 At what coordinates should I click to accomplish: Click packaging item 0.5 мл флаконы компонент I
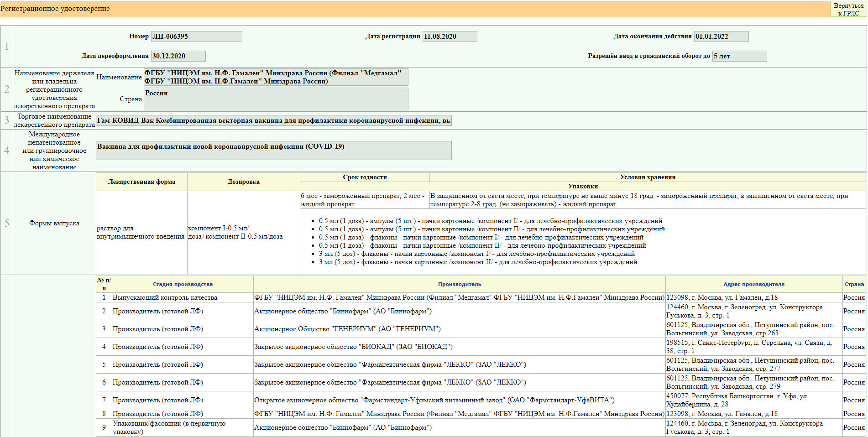[x=481, y=237]
